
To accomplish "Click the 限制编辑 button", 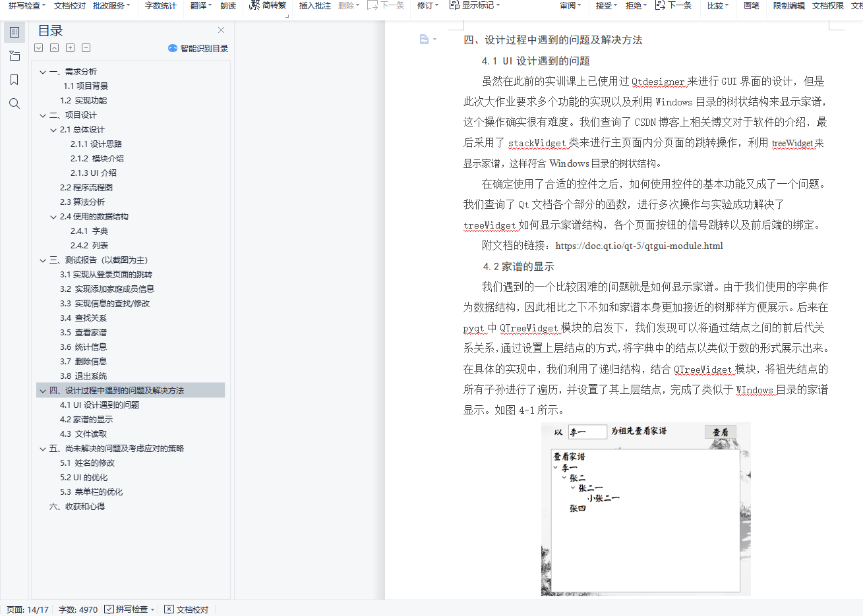I will (x=789, y=5).
